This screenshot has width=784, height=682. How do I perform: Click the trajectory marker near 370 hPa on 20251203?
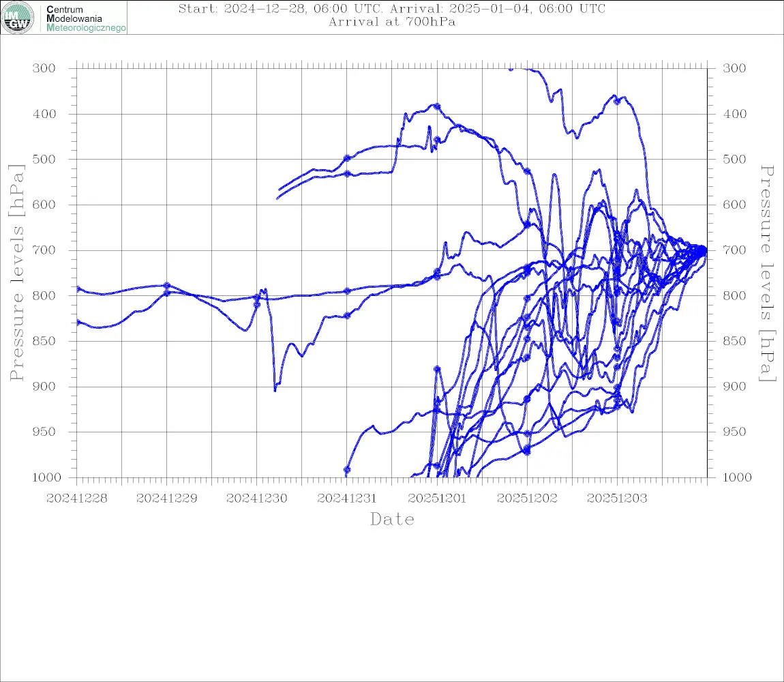617,101
